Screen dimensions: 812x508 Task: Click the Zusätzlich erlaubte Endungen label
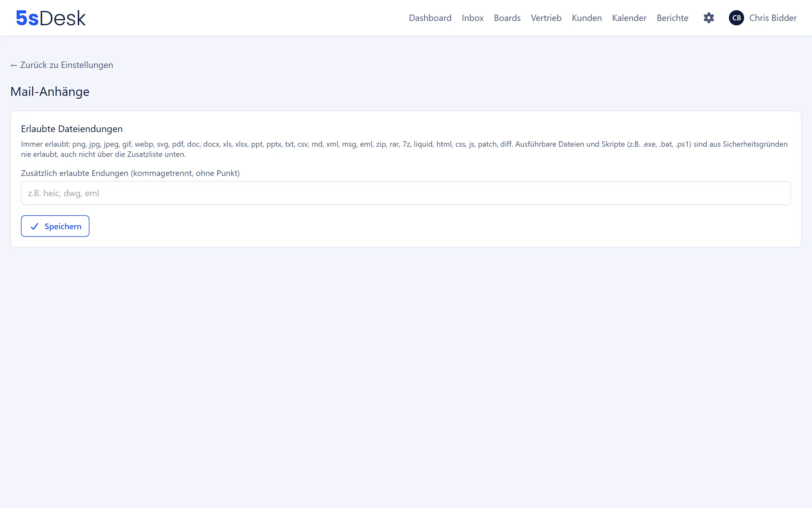130,173
